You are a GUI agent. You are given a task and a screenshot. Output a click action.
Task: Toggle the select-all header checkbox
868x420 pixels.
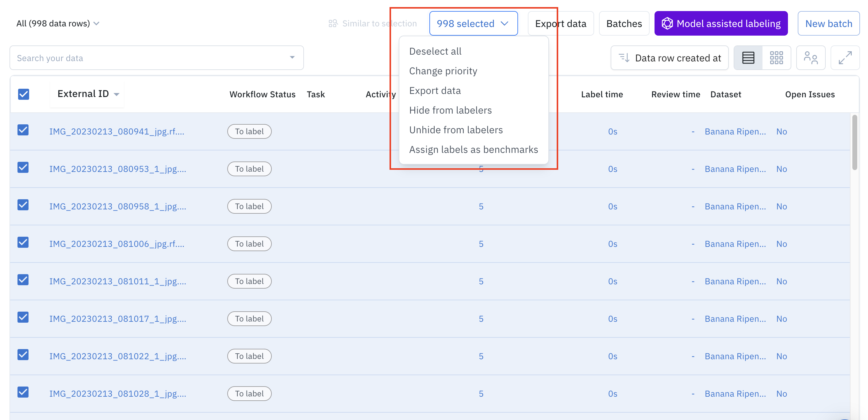[x=24, y=94]
